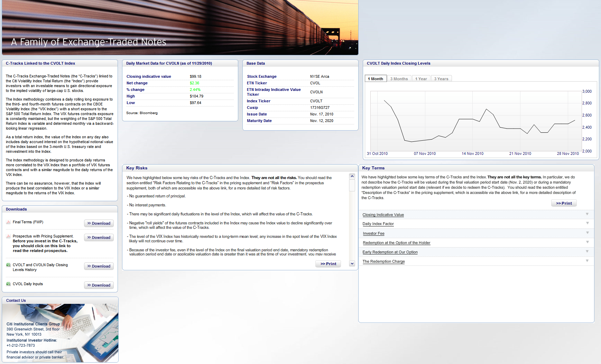Select the 1 Year chart tab
601x364 pixels.
[x=421, y=79]
